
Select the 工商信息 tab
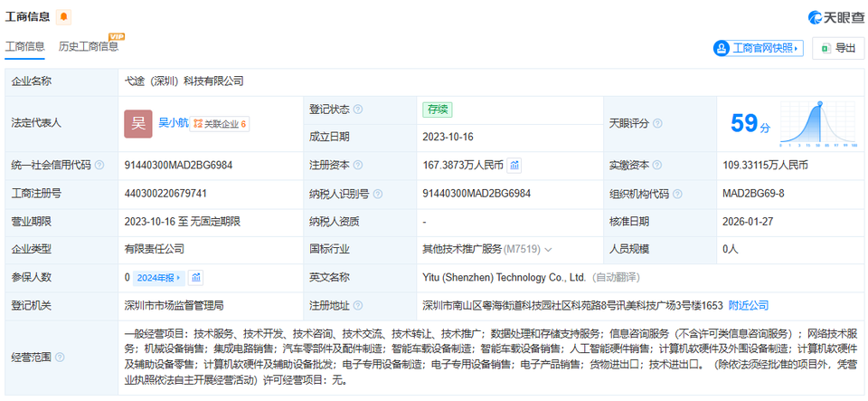pyautogui.click(x=25, y=46)
